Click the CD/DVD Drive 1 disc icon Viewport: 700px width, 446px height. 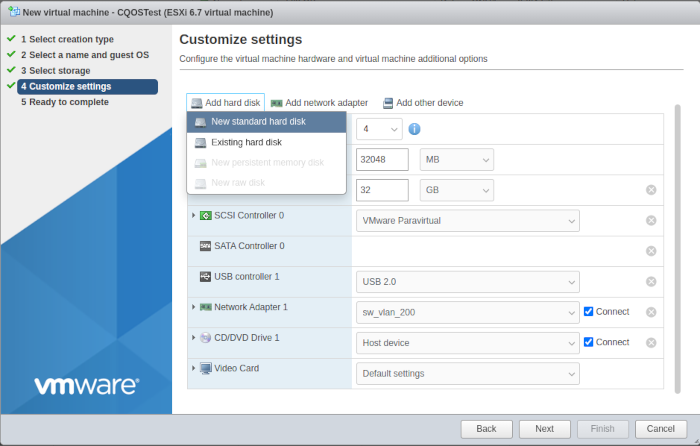click(205, 338)
